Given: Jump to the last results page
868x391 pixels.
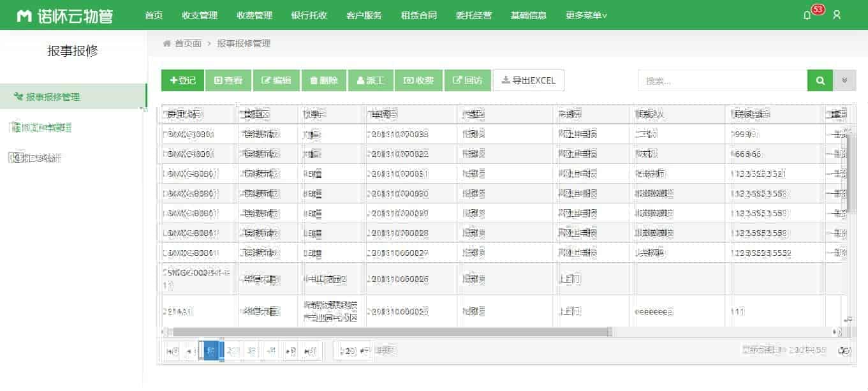Looking at the screenshot, I should (310, 351).
